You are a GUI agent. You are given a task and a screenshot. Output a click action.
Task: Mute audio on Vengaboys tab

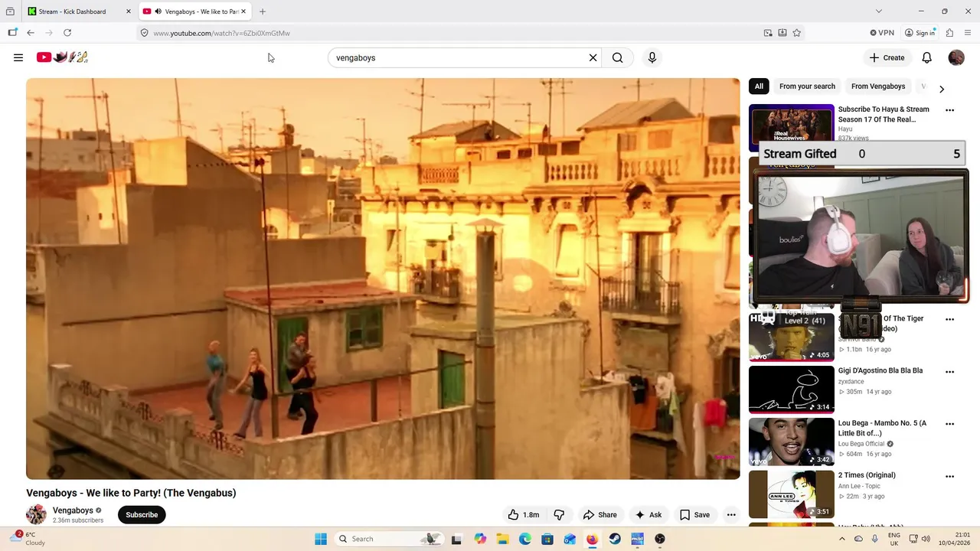coord(158,11)
